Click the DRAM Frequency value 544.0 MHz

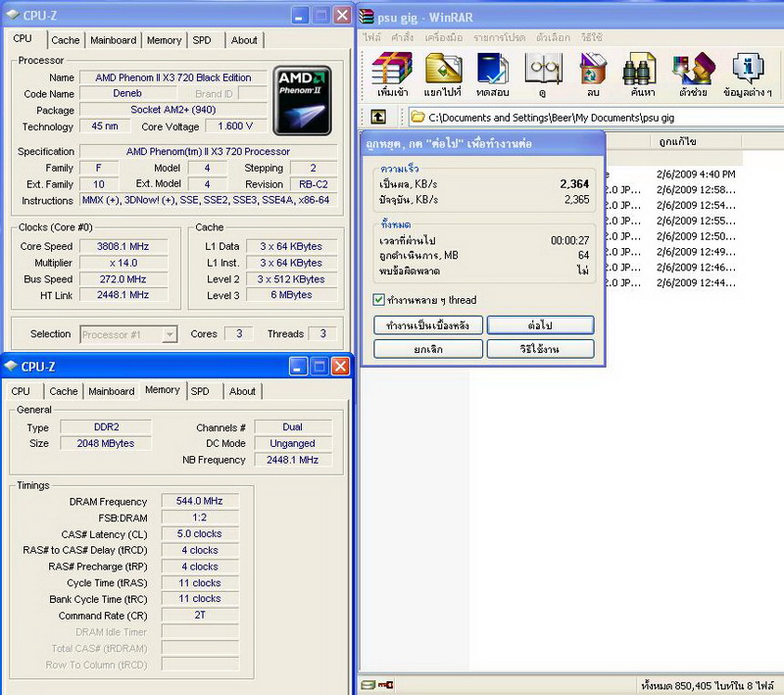click(200, 501)
